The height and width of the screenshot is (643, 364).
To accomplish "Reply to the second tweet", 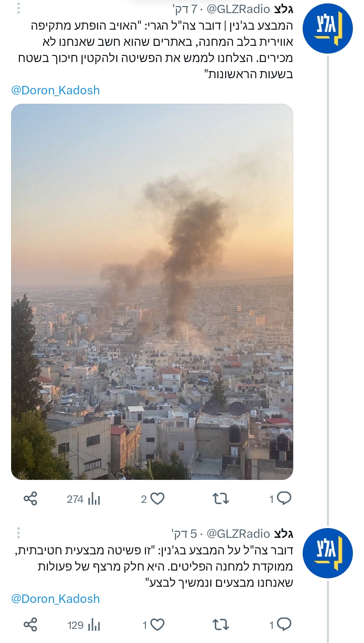I will pyautogui.click(x=284, y=625).
